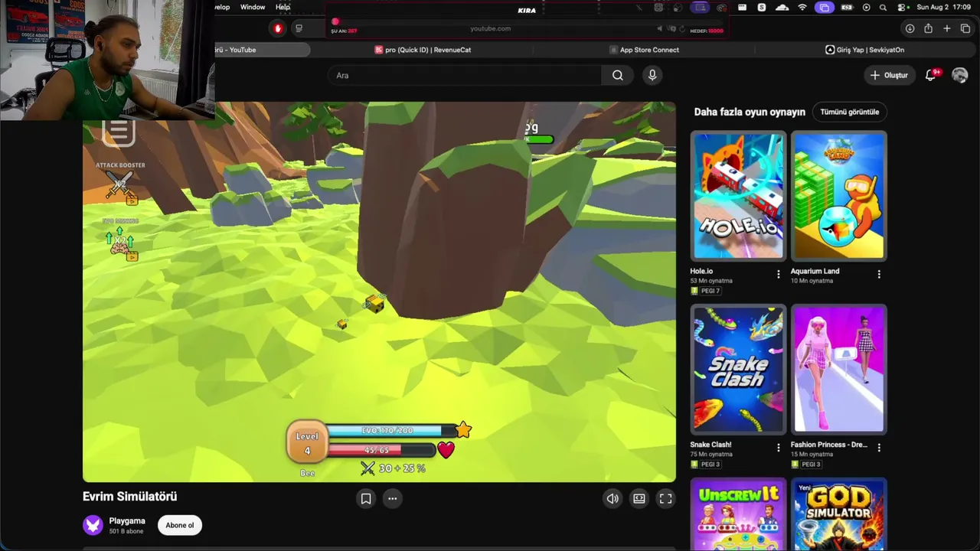Click the red 45/65 health bar
The width and height of the screenshot is (980, 551).
pos(381,450)
